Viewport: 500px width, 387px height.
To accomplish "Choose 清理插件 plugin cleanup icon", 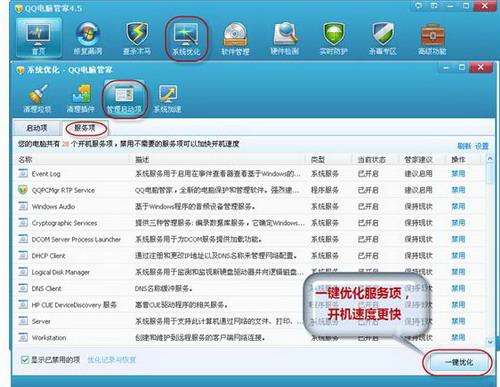I will [81, 99].
